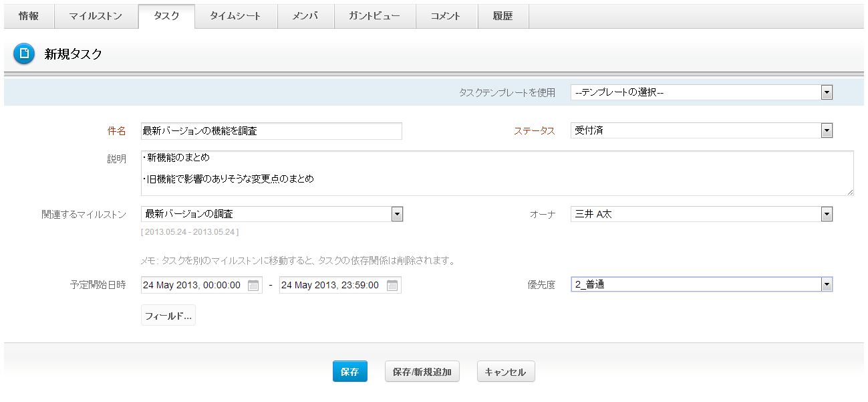Cancel with the キャンセル button
This screenshot has width=868, height=402.
pyautogui.click(x=506, y=372)
